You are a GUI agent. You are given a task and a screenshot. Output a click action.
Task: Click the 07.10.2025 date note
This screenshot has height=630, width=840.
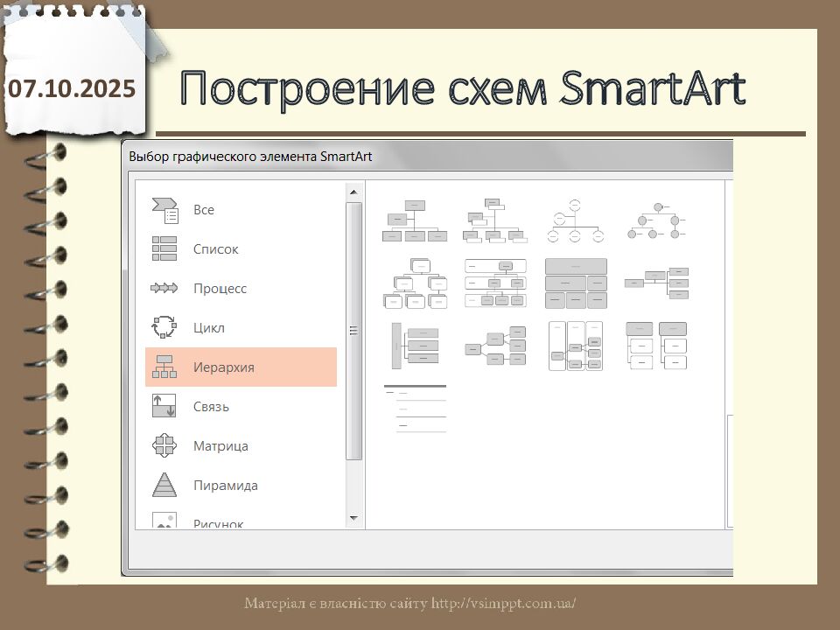pos(72,88)
